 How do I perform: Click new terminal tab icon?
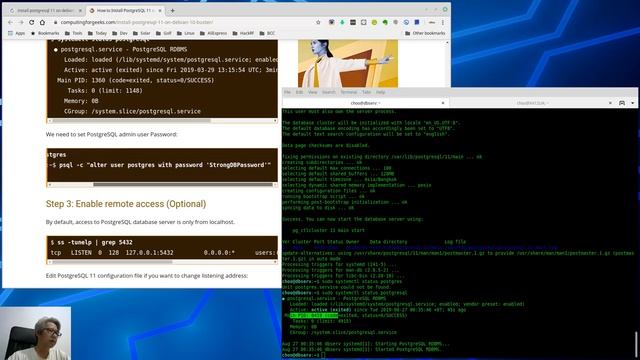coord(622,103)
